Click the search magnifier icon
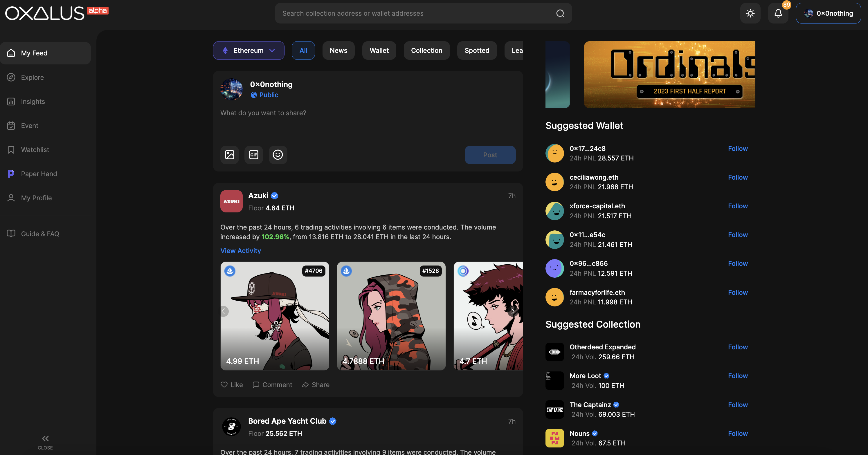 tap(560, 13)
